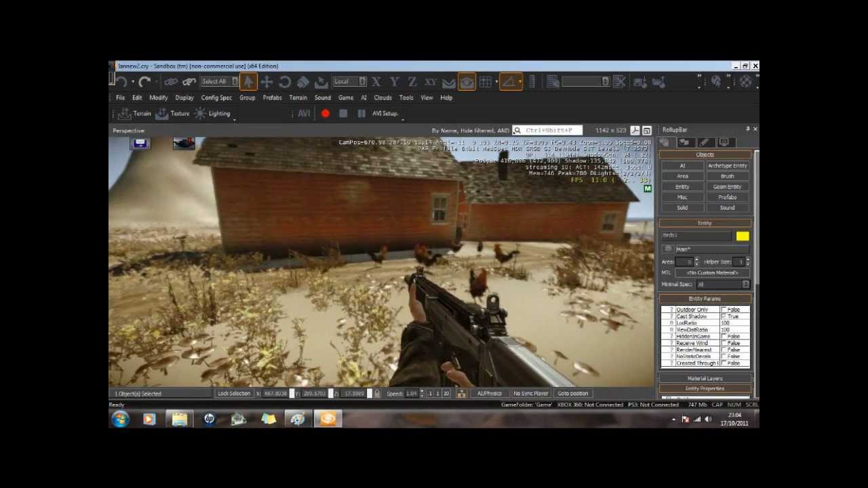Collapse the Entity Params rollup
The image size is (868, 488).
(705, 299)
